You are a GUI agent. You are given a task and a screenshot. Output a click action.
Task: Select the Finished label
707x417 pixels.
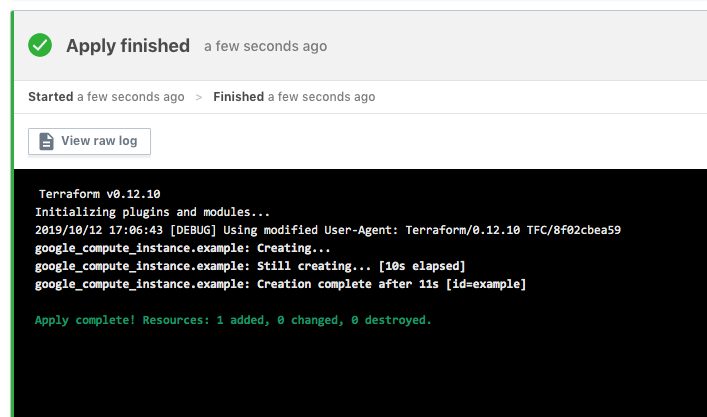237,97
